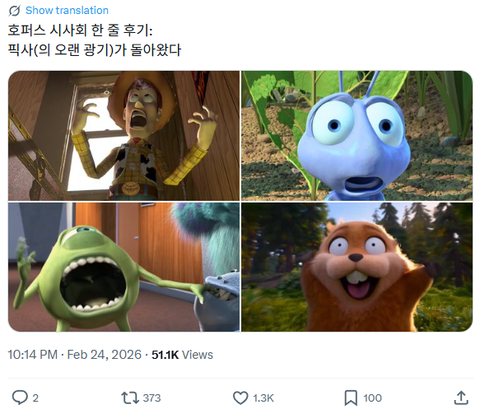Click the 1.3K likes count
Image resolution: width=480 pixels, height=414 pixels.
tap(263, 398)
